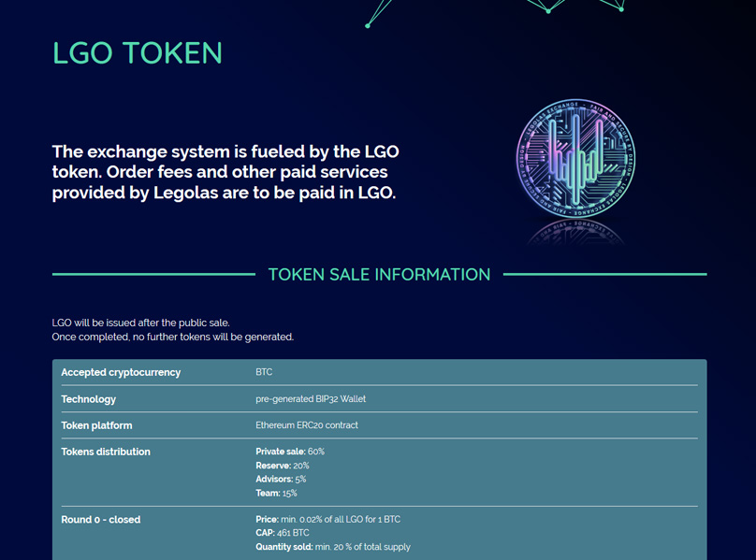The image size is (756, 560).
Task: Select the Token platform row label
Action: (x=96, y=425)
